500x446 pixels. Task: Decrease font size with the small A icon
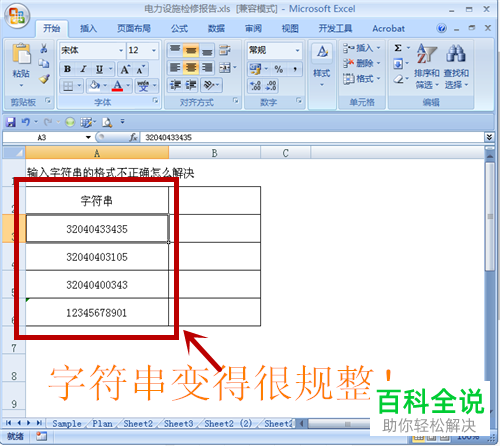click(x=140, y=69)
